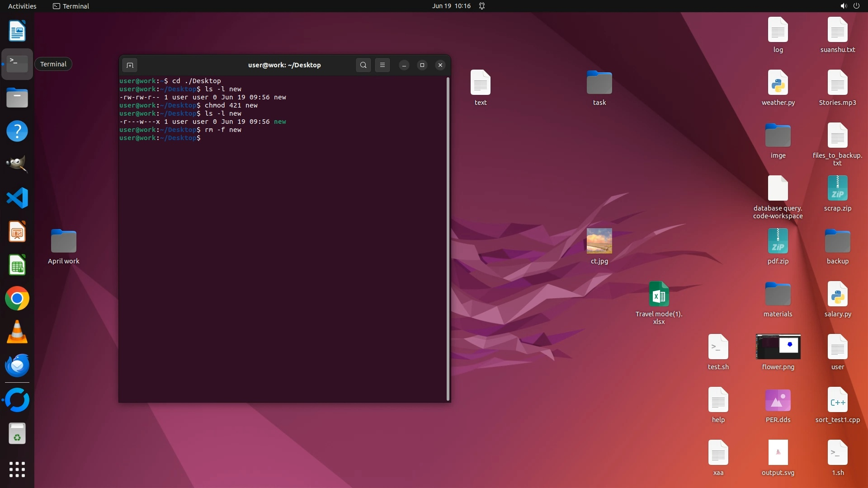Open the Terminal hamburger menu
The height and width of the screenshot is (488, 868).
(x=382, y=65)
